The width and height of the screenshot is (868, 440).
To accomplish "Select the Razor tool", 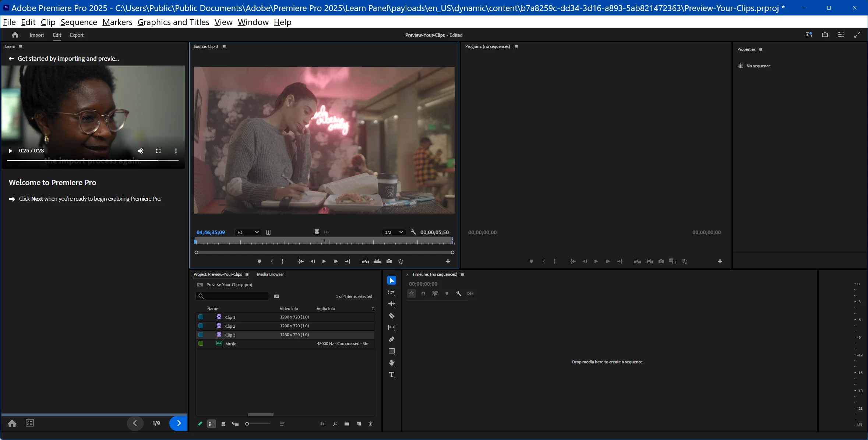I will 392,316.
